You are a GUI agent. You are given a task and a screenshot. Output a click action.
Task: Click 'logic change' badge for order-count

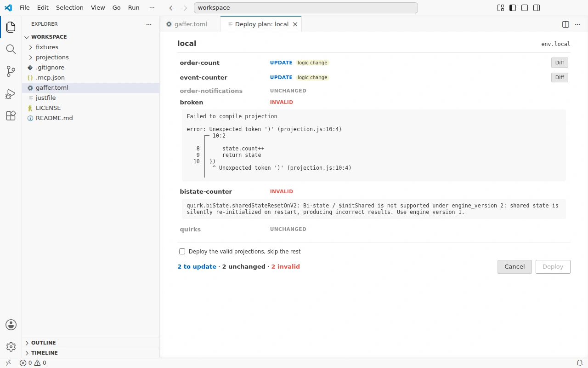(x=312, y=63)
